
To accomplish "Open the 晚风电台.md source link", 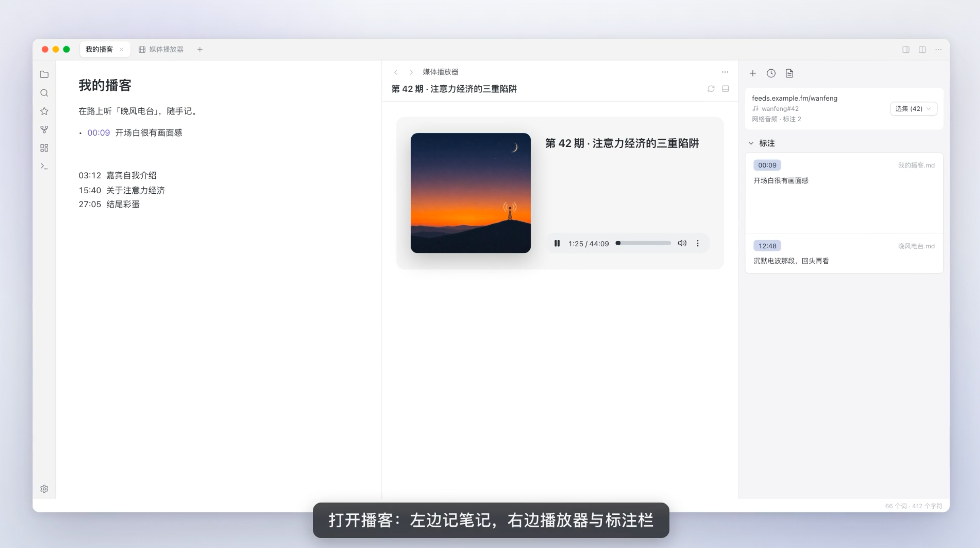I will pos(916,246).
